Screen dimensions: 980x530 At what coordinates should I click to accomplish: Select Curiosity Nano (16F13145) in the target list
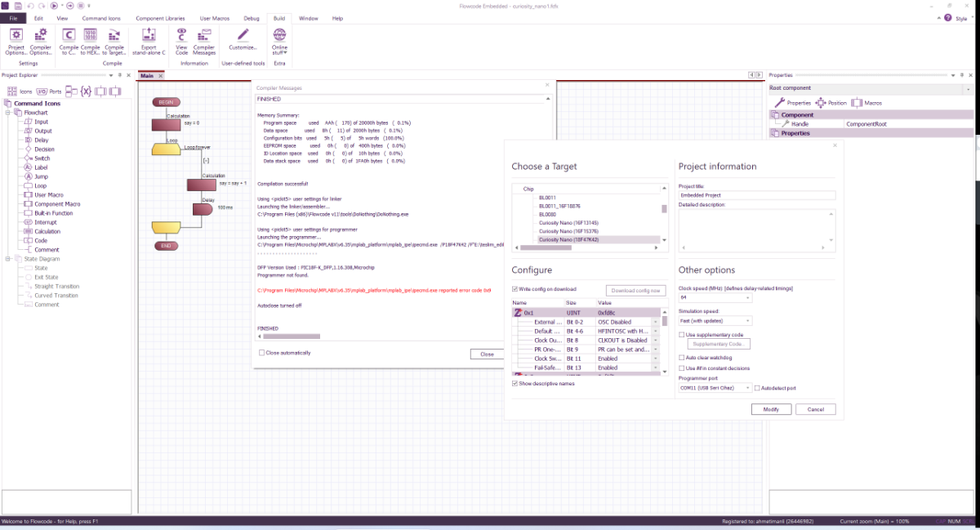click(568, 222)
